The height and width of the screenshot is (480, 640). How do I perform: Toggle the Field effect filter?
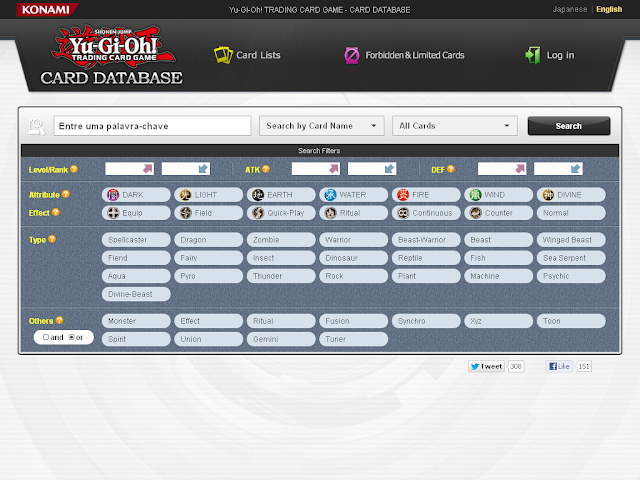(x=209, y=213)
